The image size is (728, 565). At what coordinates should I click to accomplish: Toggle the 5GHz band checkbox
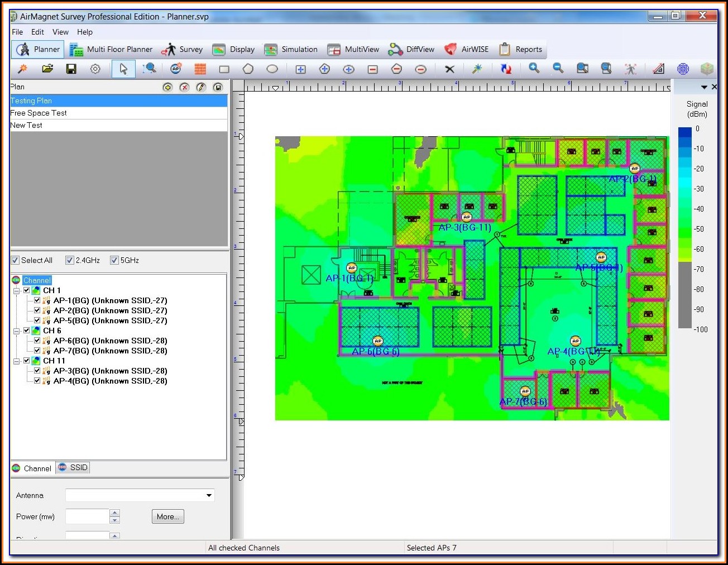[x=114, y=260]
